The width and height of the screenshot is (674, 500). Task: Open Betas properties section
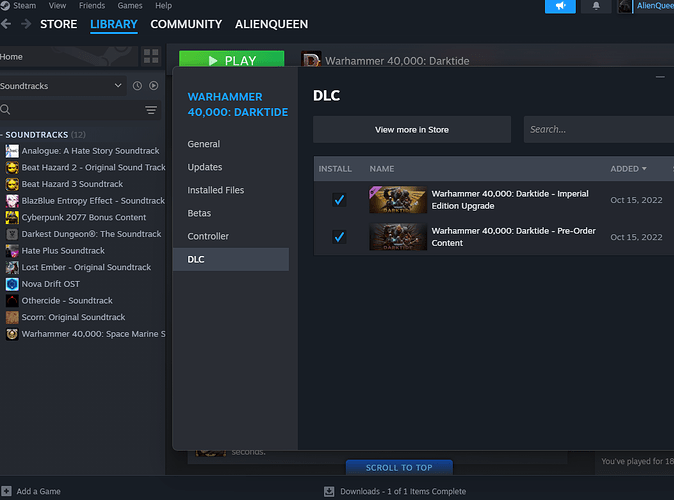point(231,213)
